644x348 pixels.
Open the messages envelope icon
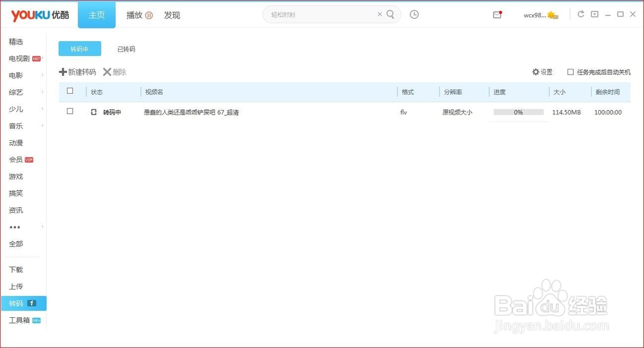497,15
